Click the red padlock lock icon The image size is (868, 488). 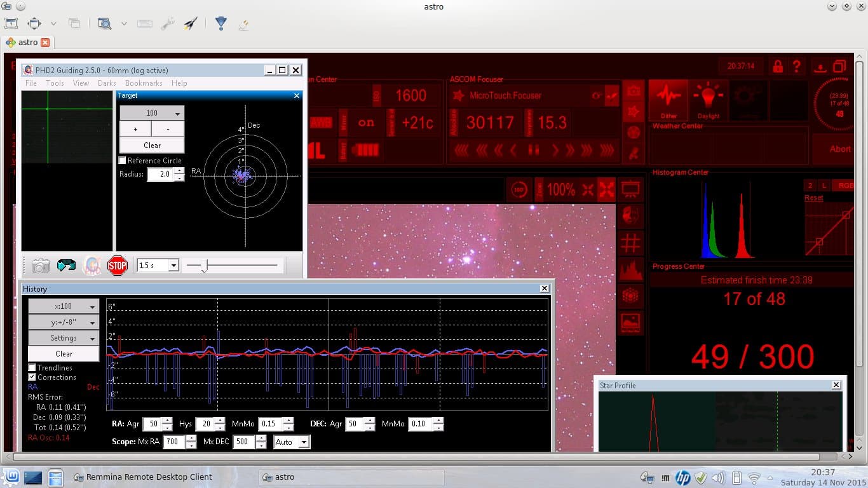coord(777,66)
